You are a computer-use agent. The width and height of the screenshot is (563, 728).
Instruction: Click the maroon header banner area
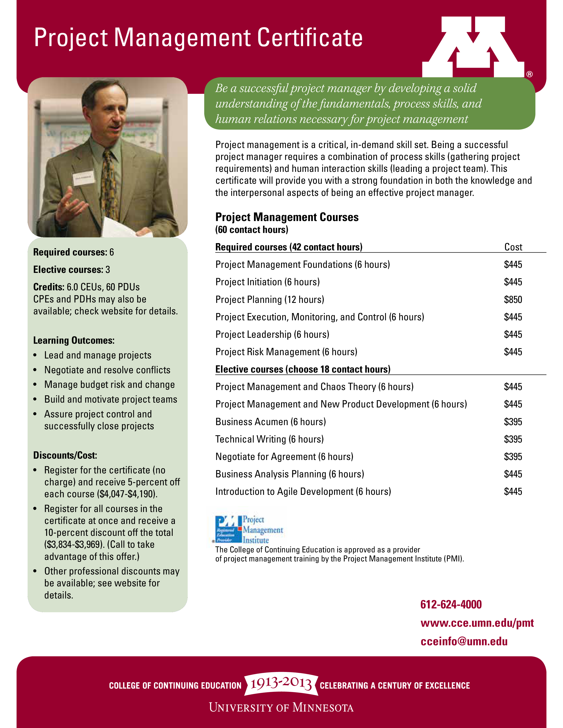[281, 36]
